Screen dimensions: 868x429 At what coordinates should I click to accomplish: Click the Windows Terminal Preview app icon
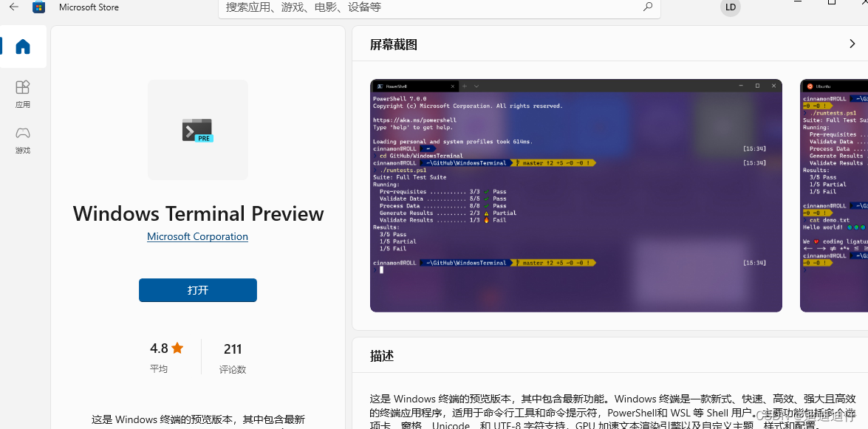click(198, 130)
